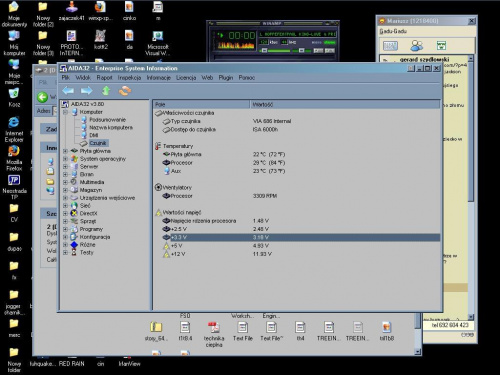
Task: Open the Licencja menu in AIDA32
Action: (x=186, y=78)
